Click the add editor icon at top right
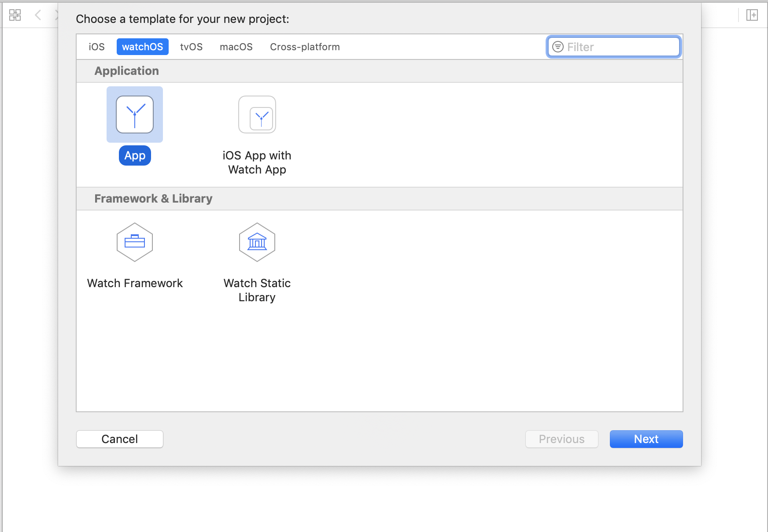The image size is (768, 532). coord(752,15)
